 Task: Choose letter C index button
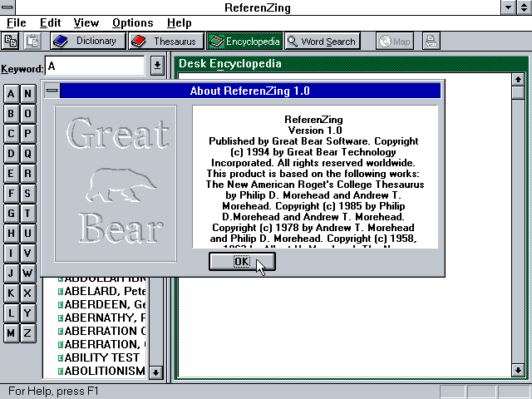tap(11, 134)
